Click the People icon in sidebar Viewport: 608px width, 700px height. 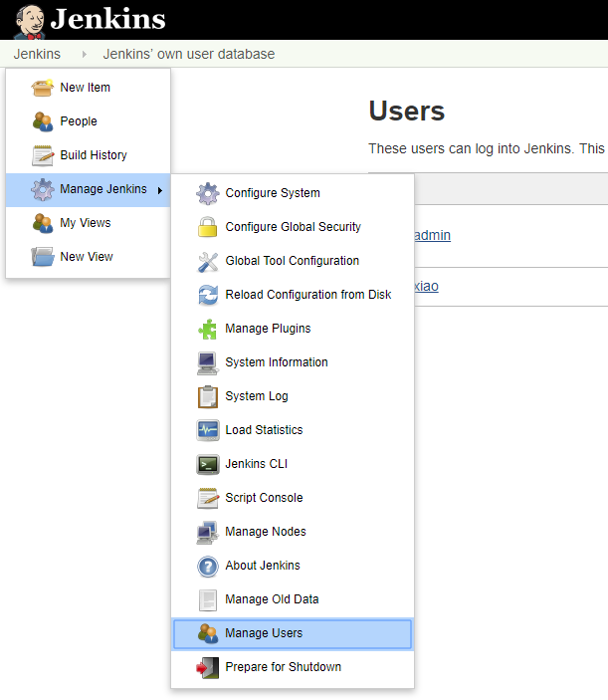tap(43, 121)
